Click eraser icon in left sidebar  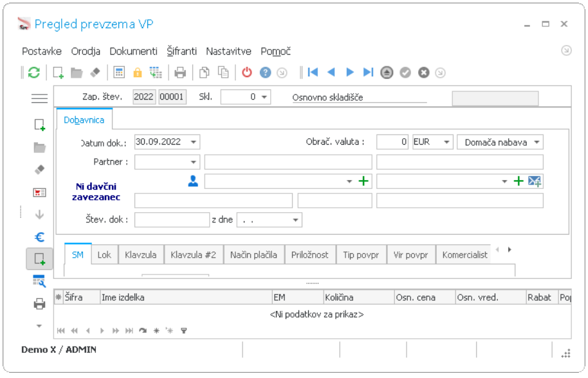coord(39,170)
